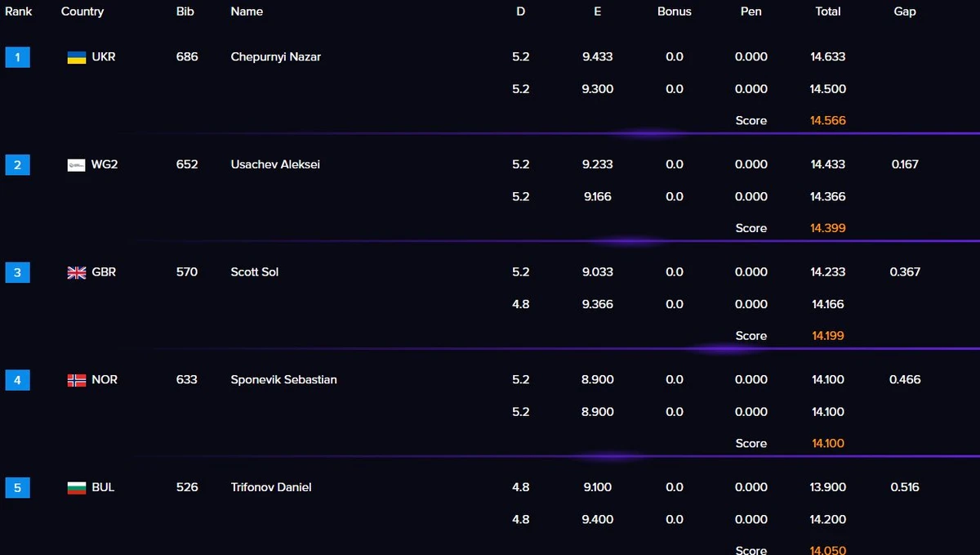The height and width of the screenshot is (555, 980).
Task: Click the Great Britain flag icon
Action: [77, 272]
